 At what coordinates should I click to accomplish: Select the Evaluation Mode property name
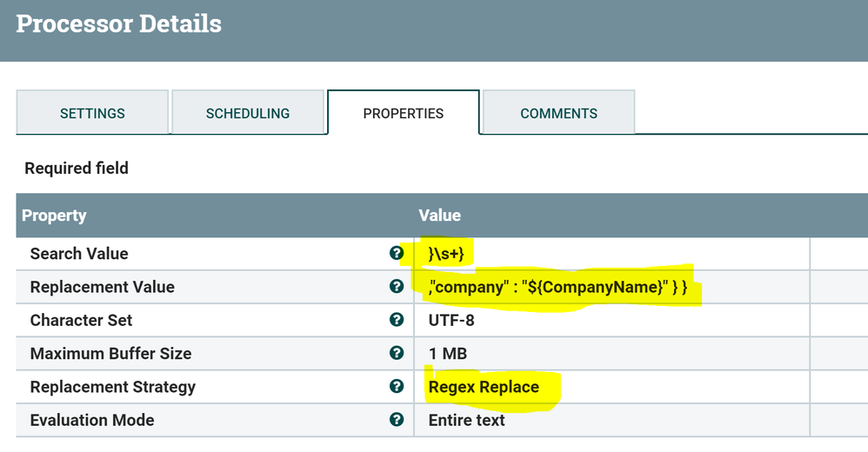(92, 420)
